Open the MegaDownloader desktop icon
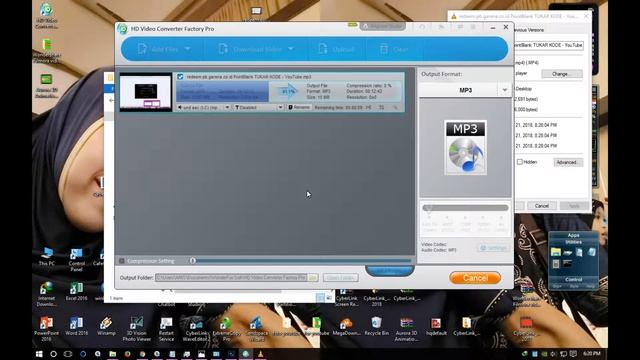 (x=346, y=326)
